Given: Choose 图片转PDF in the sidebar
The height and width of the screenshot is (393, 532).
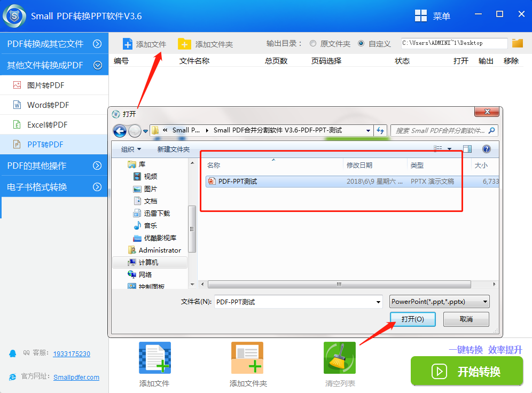Looking at the screenshot, I should (x=54, y=85).
